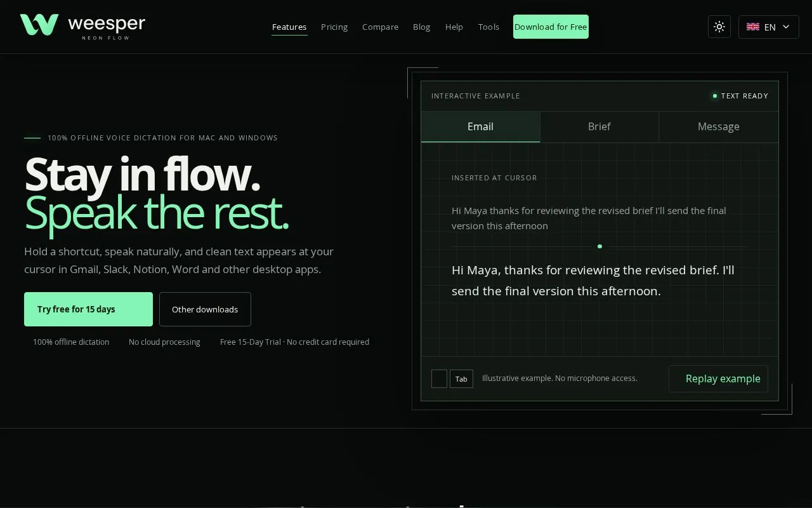Open the EN language dropdown
The height and width of the screenshot is (508, 812).
pos(769,27)
